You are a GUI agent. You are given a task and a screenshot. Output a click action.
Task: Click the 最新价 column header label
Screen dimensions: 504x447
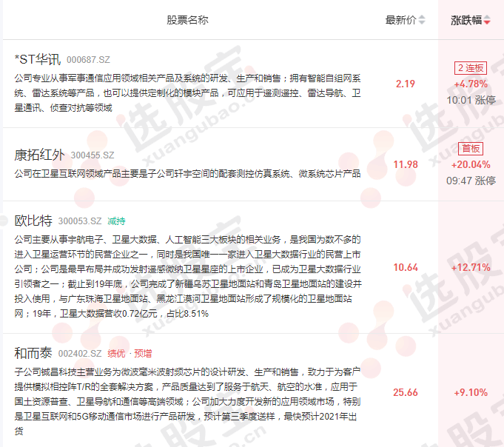tap(401, 20)
